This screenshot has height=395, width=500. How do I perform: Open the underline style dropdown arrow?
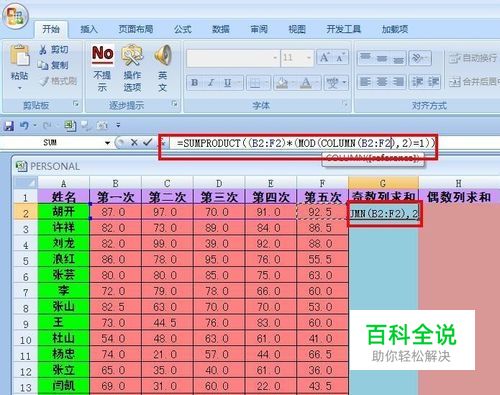tap(239, 83)
